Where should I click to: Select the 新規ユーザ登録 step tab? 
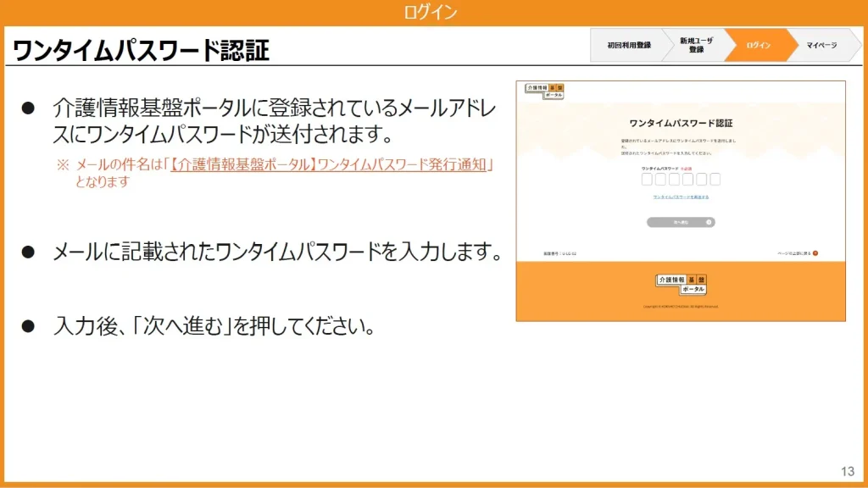pyautogui.click(x=696, y=45)
